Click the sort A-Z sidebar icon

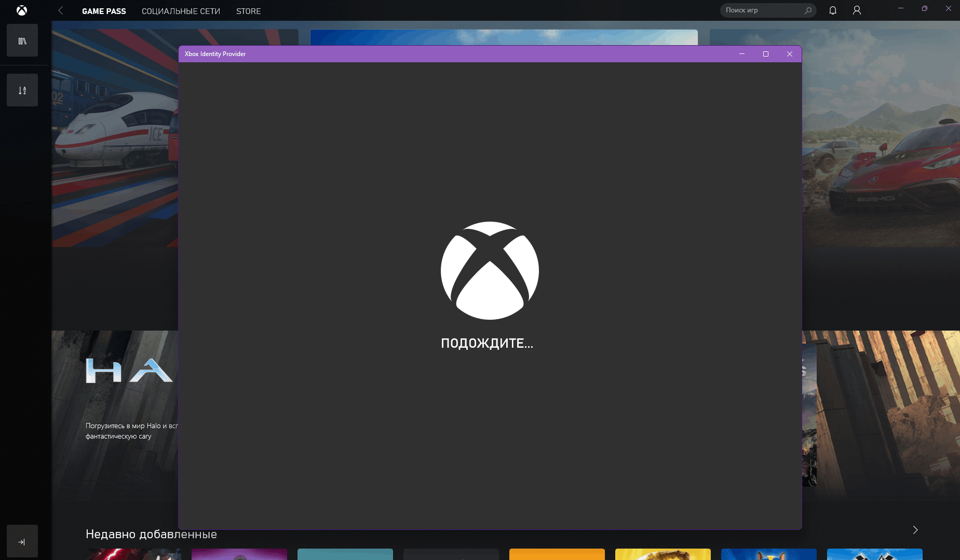click(22, 90)
